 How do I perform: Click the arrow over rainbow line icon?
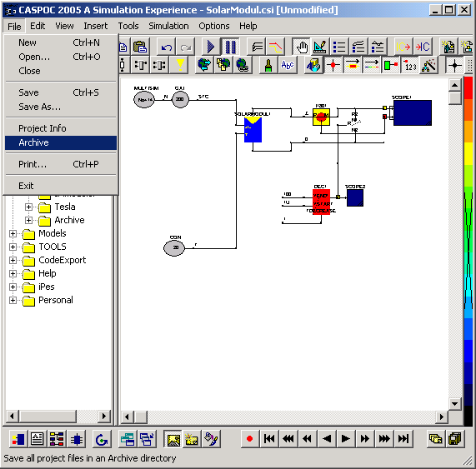[371, 65]
